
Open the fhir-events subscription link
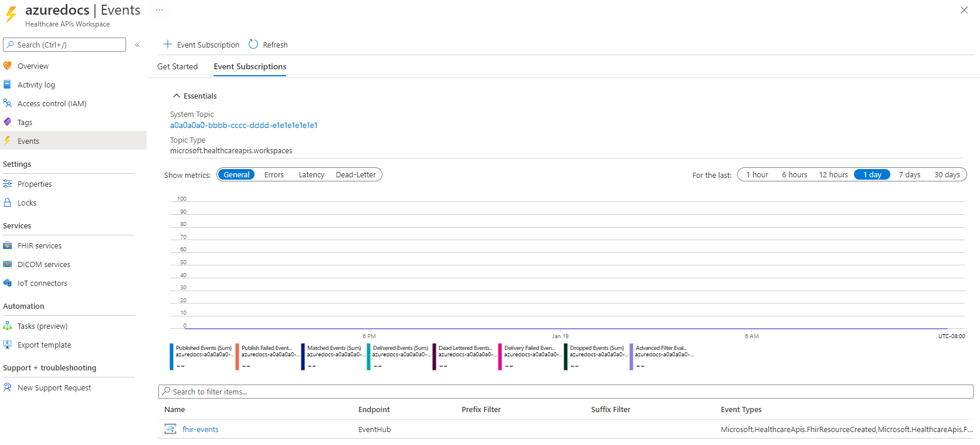click(x=200, y=430)
